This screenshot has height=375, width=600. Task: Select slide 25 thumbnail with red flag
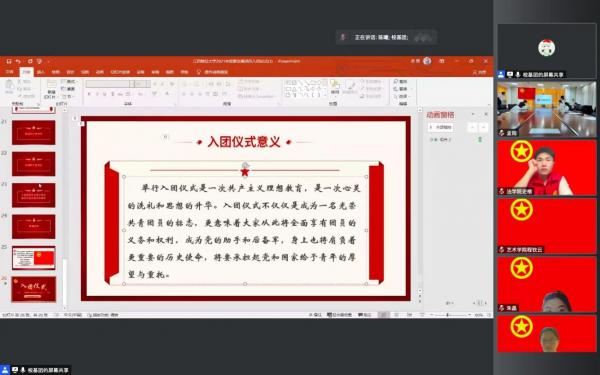pyautogui.click(x=34, y=258)
